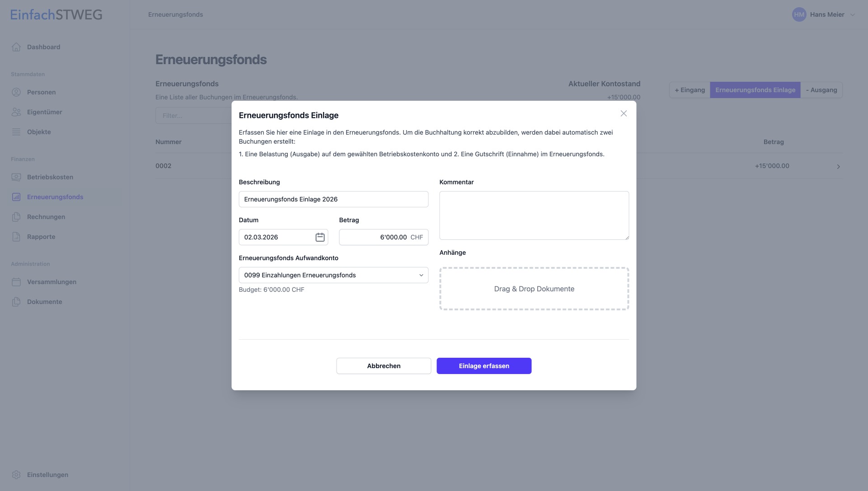Viewport: 868px width, 491px height.
Task: Click the Betrag amount field
Action: [374, 237]
